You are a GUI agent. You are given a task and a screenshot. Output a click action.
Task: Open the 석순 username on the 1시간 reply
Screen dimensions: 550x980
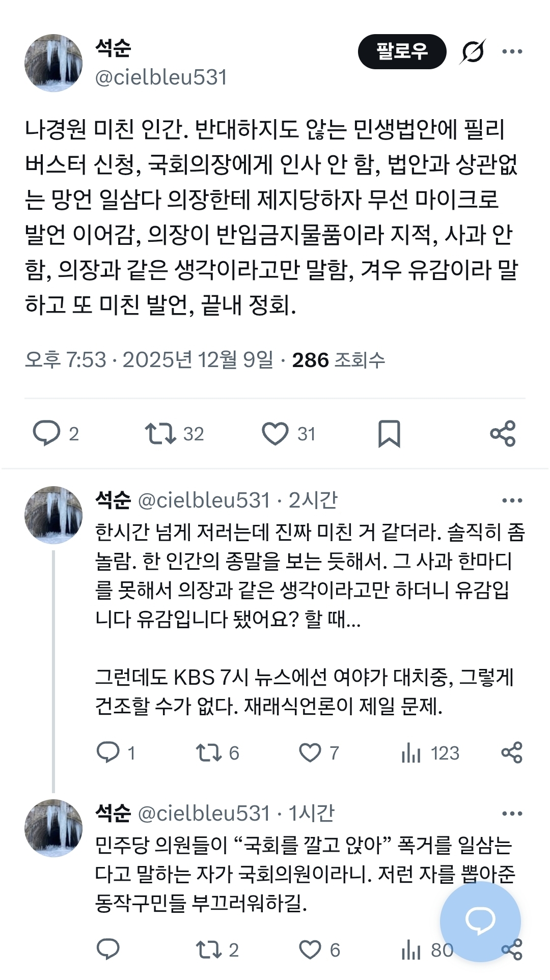(x=113, y=814)
